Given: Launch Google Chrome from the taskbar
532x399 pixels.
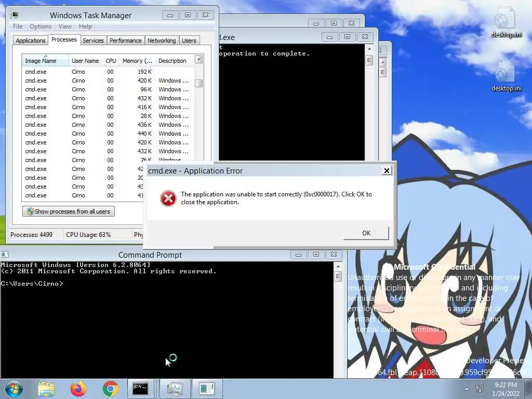Looking at the screenshot, I should [110, 389].
